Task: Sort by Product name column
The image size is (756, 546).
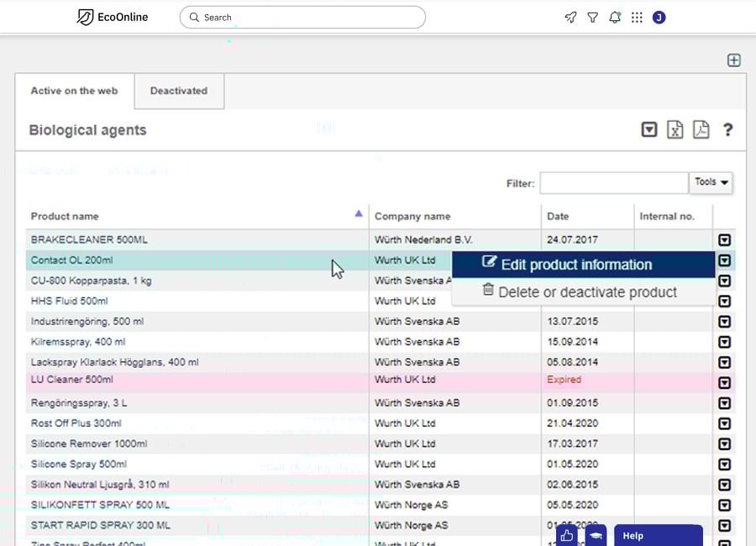Action: click(x=65, y=217)
